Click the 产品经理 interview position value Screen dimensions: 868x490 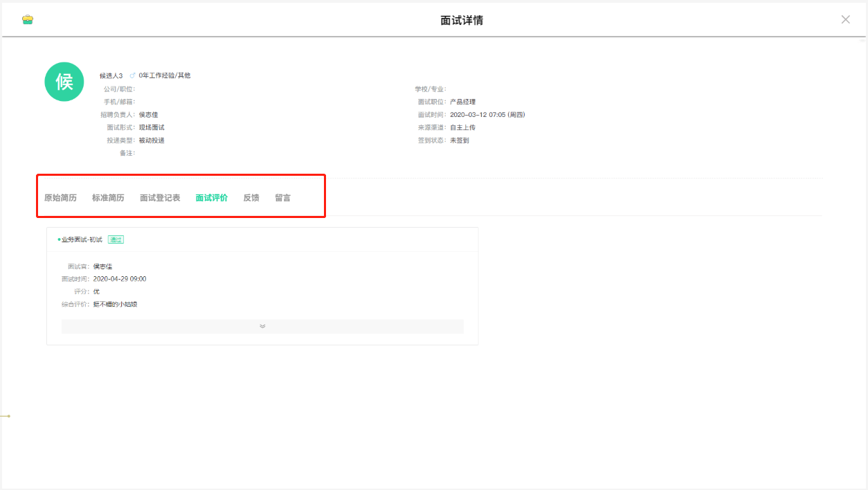coord(462,102)
